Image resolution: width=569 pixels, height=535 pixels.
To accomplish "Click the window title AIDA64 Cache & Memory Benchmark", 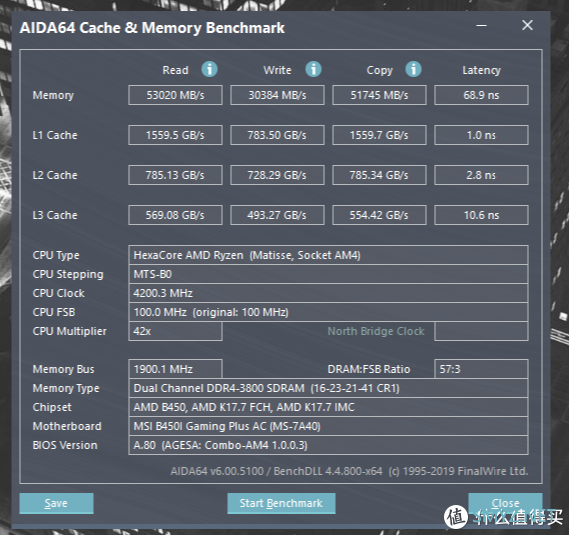I will coord(152,28).
